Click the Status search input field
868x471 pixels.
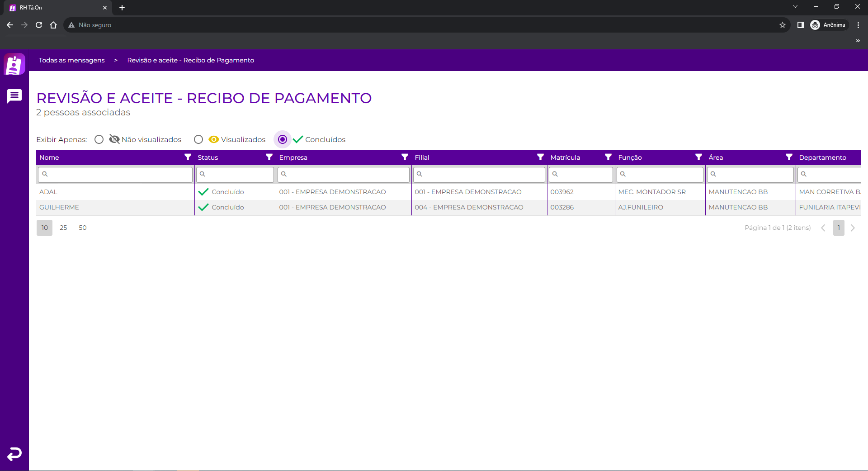point(235,174)
